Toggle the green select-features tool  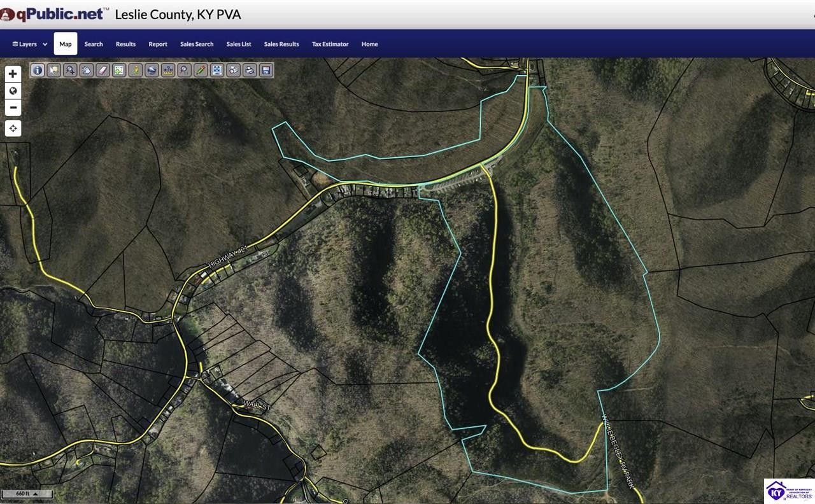119,70
